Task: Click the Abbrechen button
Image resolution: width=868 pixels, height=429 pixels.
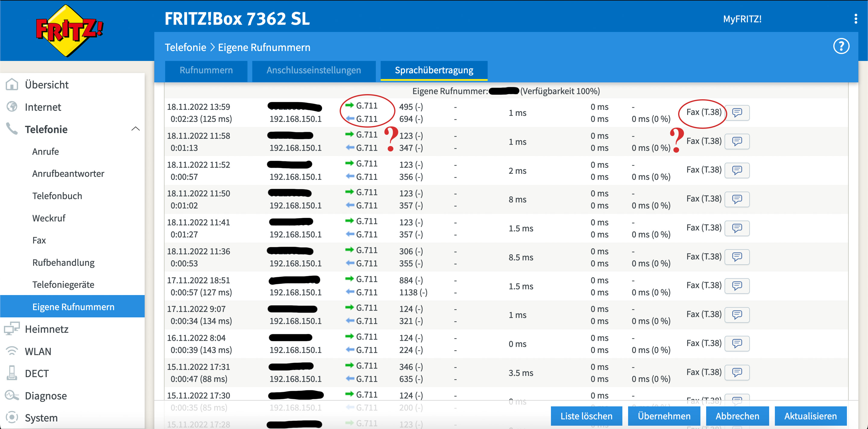Action: (737, 416)
